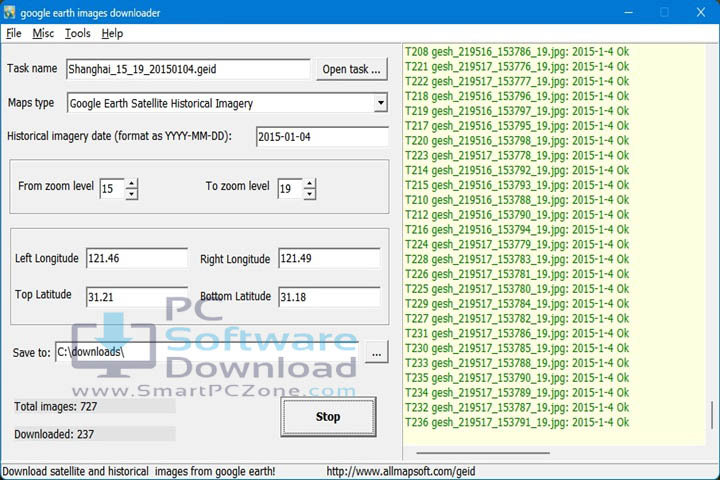
Task: Expand the Maps type dropdown
Action: [381, 103]
